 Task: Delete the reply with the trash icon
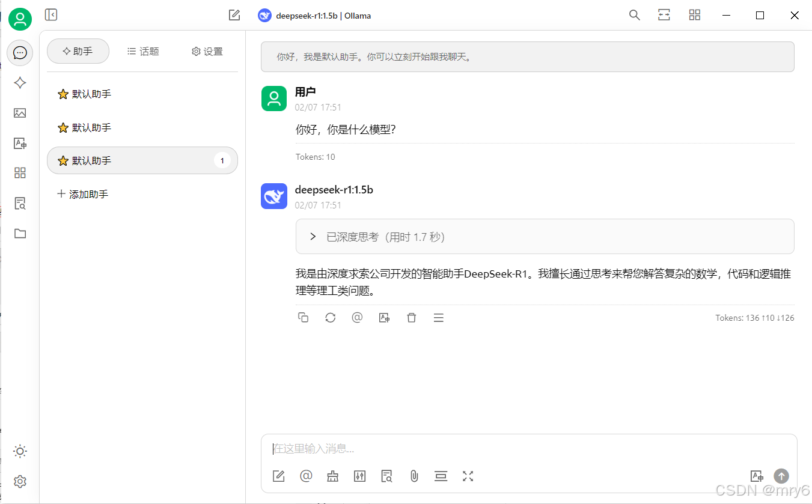click(412, 318)
